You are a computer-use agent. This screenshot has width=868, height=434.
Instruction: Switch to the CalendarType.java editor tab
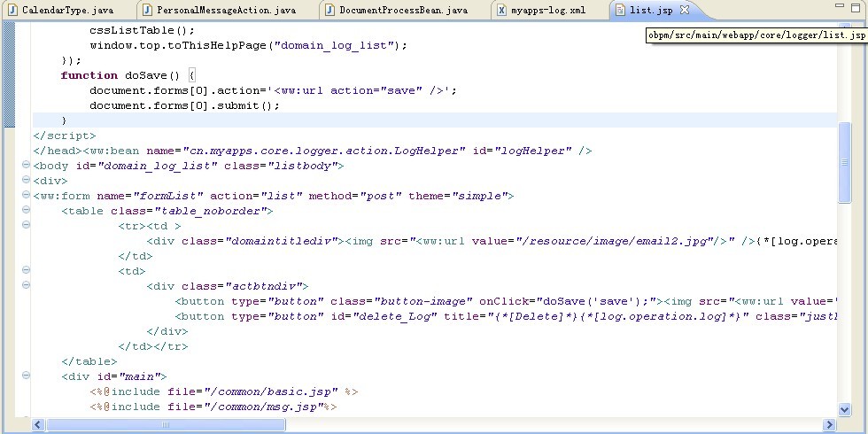pyautogui.click(x=68, y=10)
